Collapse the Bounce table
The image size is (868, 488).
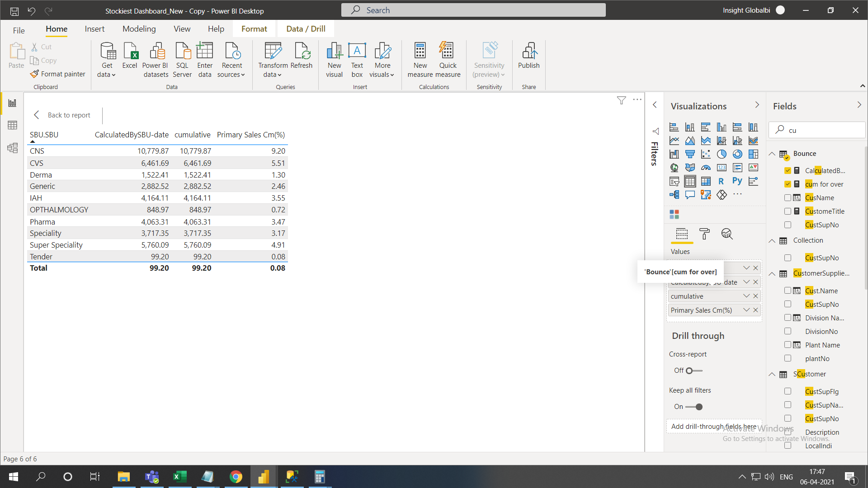tap(772, 154)
